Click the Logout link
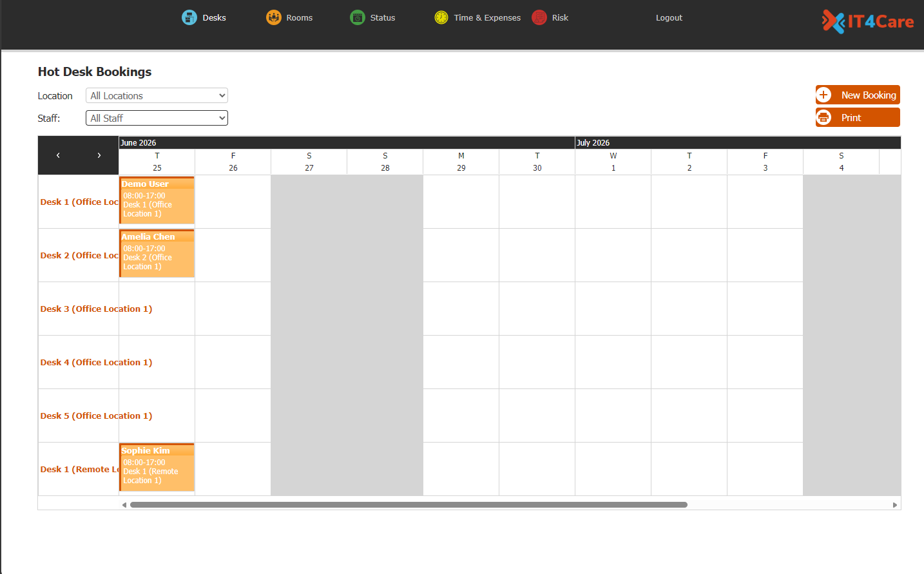924x574 pixels. (x=669, y=17)
